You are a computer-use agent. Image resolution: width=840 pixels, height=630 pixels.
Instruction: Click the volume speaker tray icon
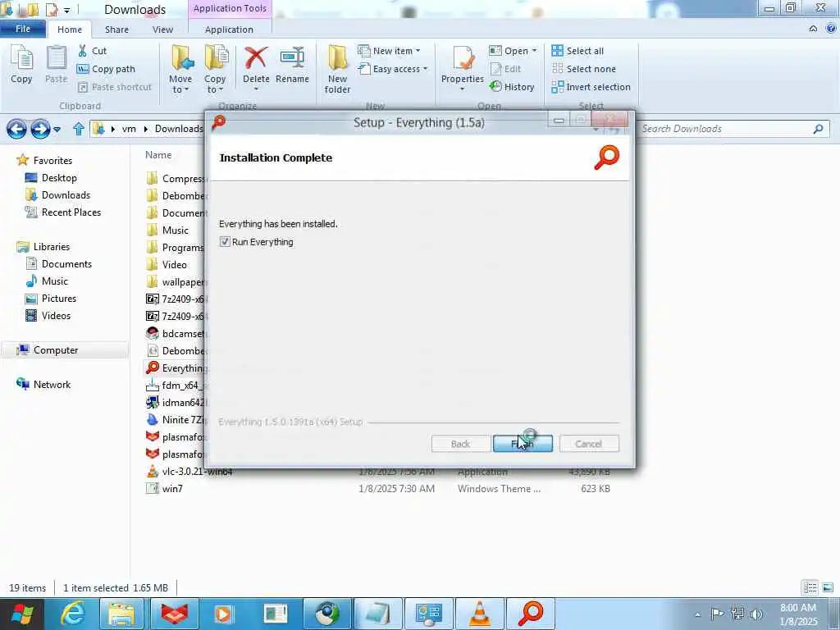(x=756, y=614)
